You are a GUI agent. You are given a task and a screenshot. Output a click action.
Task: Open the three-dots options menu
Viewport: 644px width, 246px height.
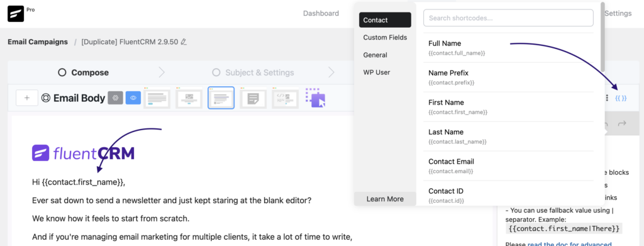click(x=607, y=98)
